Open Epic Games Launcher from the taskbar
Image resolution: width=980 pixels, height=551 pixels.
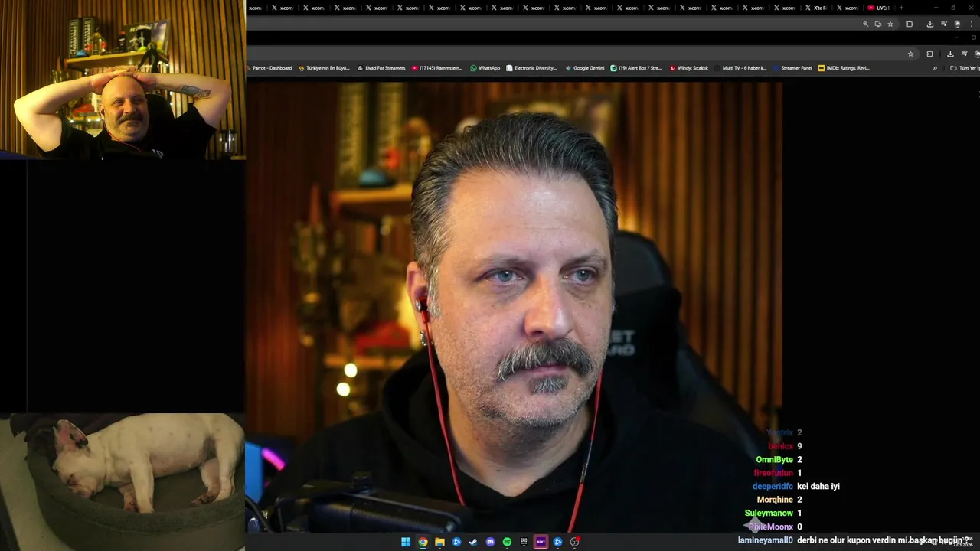[x=524, y=542]
